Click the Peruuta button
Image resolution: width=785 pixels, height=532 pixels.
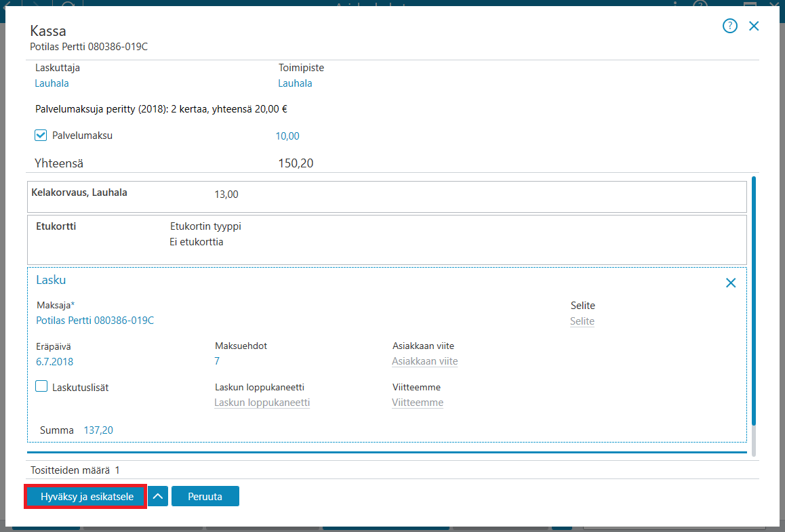click(x=205, y=497)
